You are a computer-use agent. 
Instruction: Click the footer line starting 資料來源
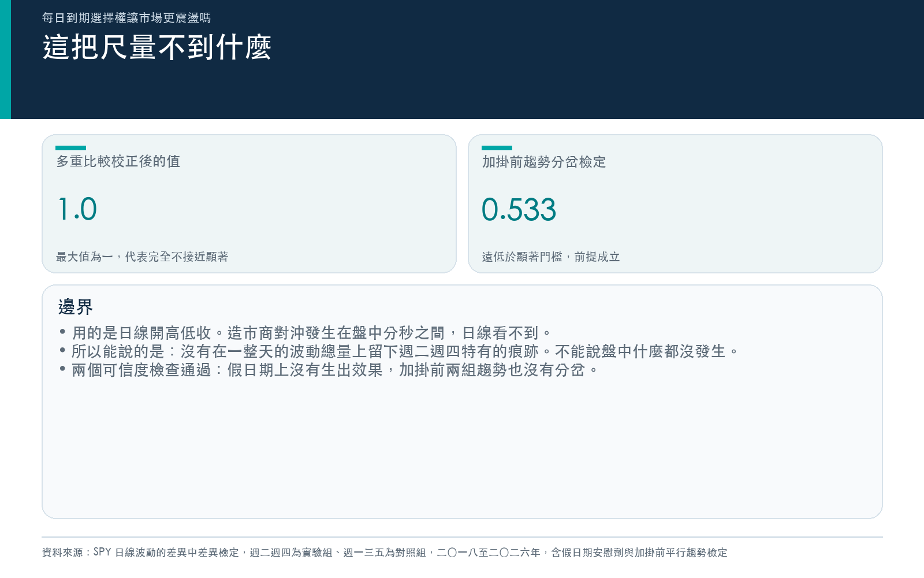pos(385,553)
